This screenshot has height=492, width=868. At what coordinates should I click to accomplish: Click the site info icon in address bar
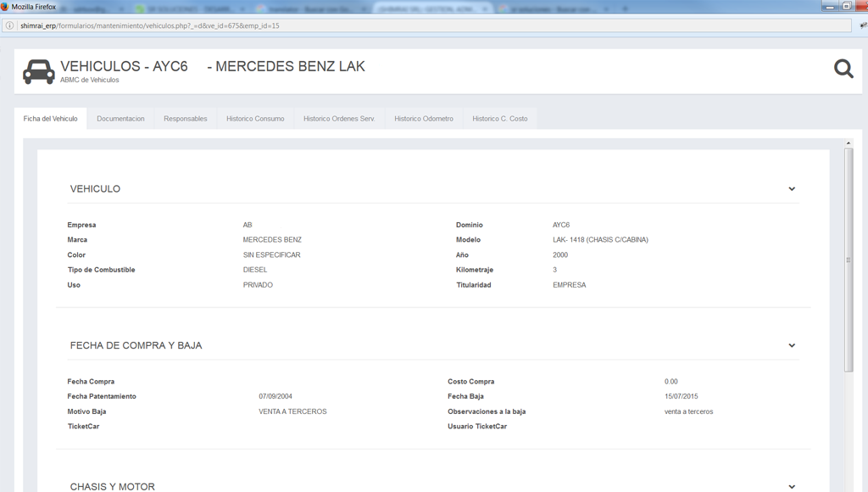[x=9, y=25]
